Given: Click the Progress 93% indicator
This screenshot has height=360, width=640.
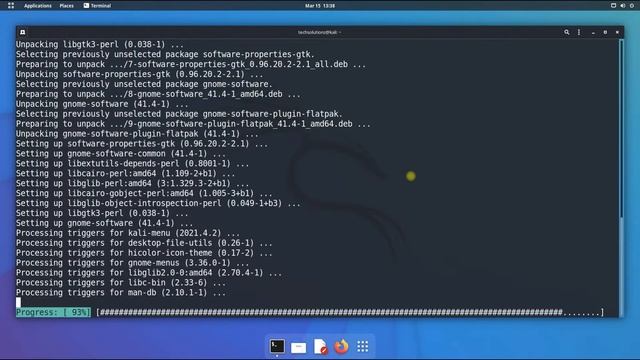Looking at the screenshot, I should pos(53,312).
